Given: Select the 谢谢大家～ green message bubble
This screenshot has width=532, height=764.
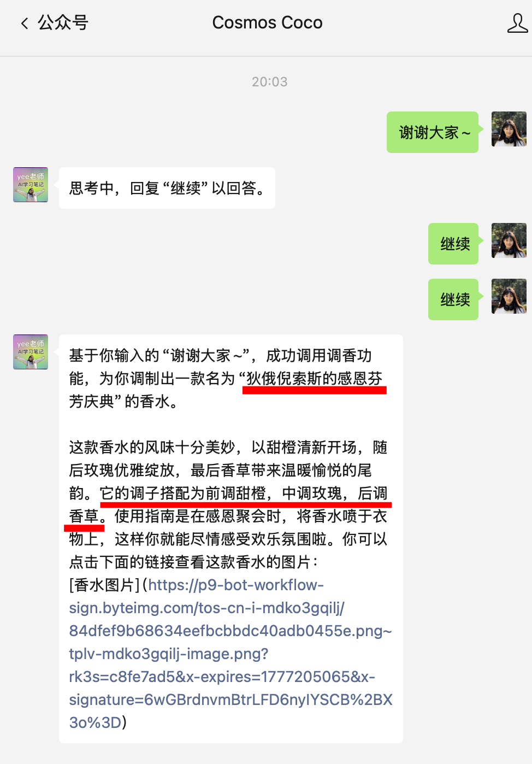Looking at the screenshot, I should 433,132.
